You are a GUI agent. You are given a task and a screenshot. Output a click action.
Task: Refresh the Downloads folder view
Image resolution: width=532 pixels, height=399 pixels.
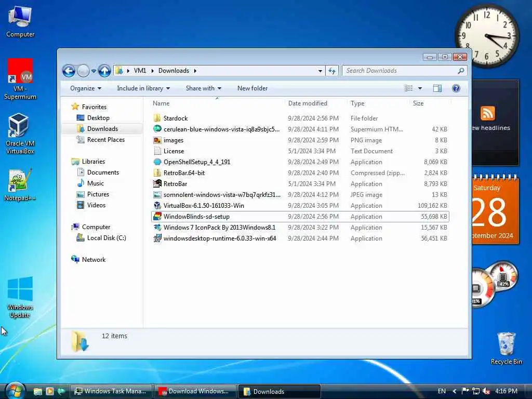pos(332,71)
